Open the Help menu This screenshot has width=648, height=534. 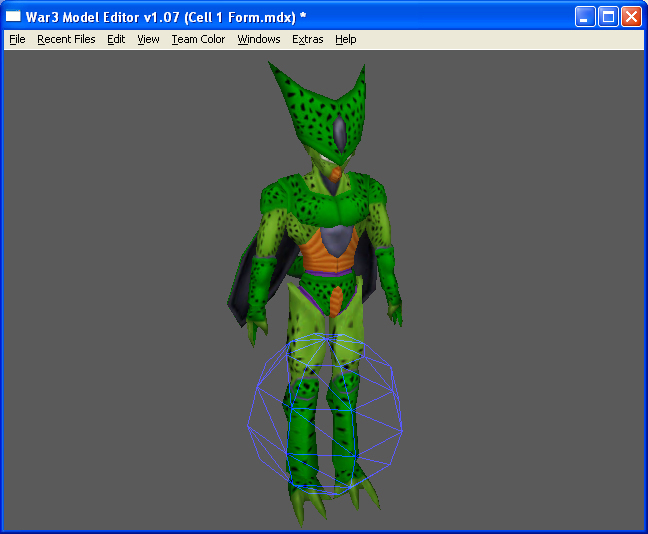(345, 39)
